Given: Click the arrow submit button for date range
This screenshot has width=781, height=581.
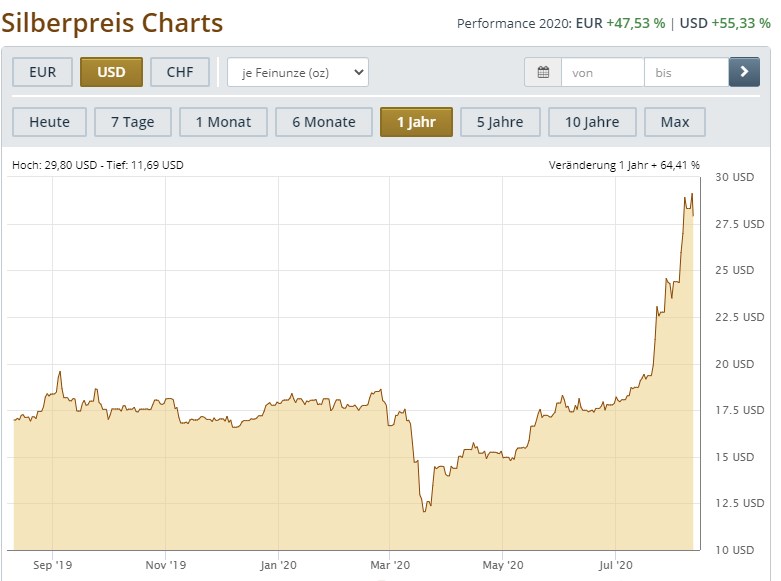Looking at the screenshot, I should coord(744,72).
